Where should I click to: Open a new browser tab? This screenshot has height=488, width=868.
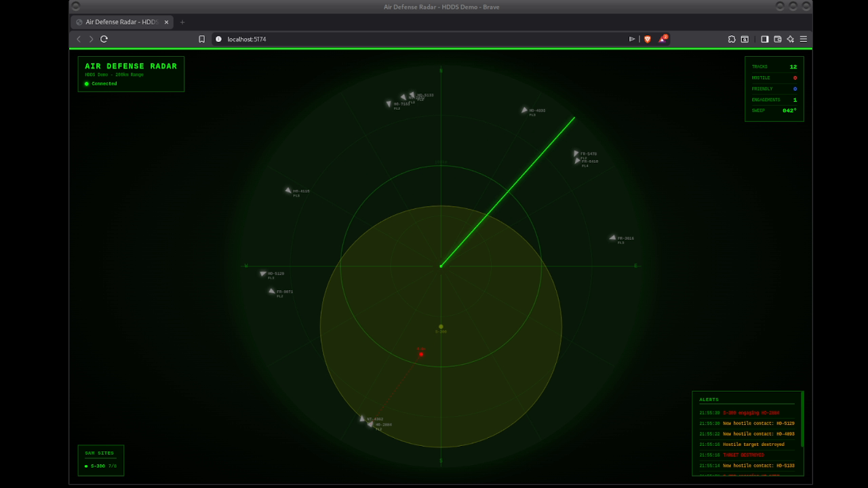(182, 22)
